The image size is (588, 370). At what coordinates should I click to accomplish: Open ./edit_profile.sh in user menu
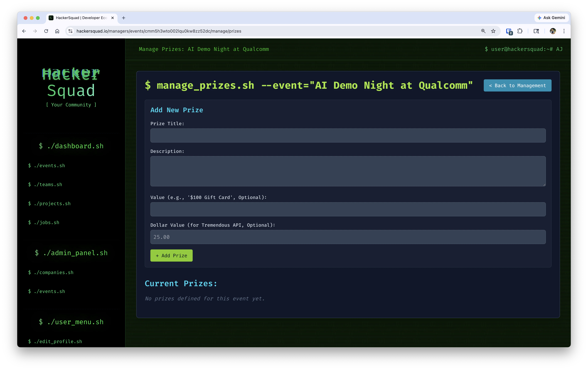[x=55, y=341]
